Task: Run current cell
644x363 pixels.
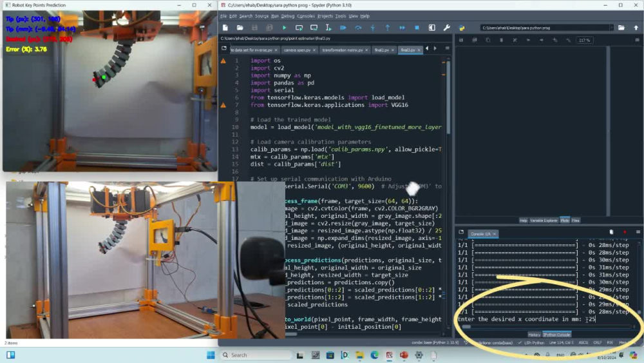Action: (x=299, y=28)
